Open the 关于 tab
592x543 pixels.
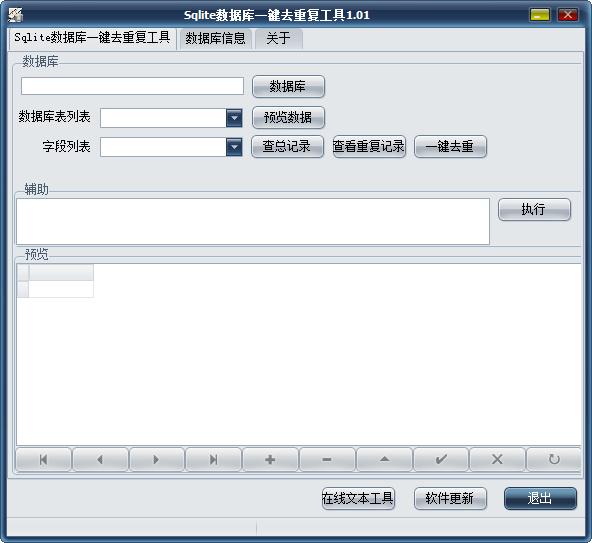[x=279, y=39]
